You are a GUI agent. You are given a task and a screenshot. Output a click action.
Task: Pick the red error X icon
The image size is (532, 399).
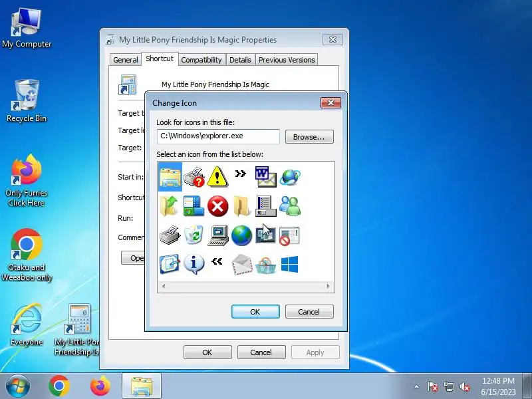tap(217, 206)
